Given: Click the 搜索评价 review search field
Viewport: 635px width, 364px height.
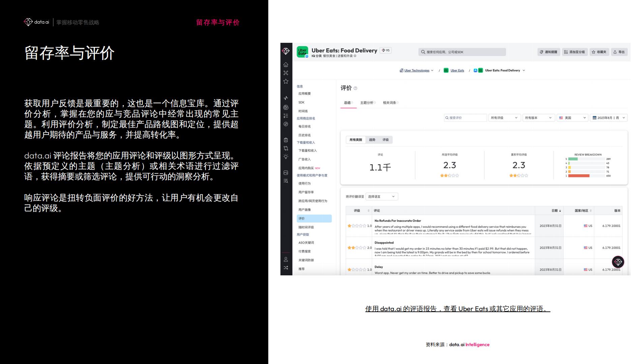Looking at the screenshot, I should coord(465,118).
